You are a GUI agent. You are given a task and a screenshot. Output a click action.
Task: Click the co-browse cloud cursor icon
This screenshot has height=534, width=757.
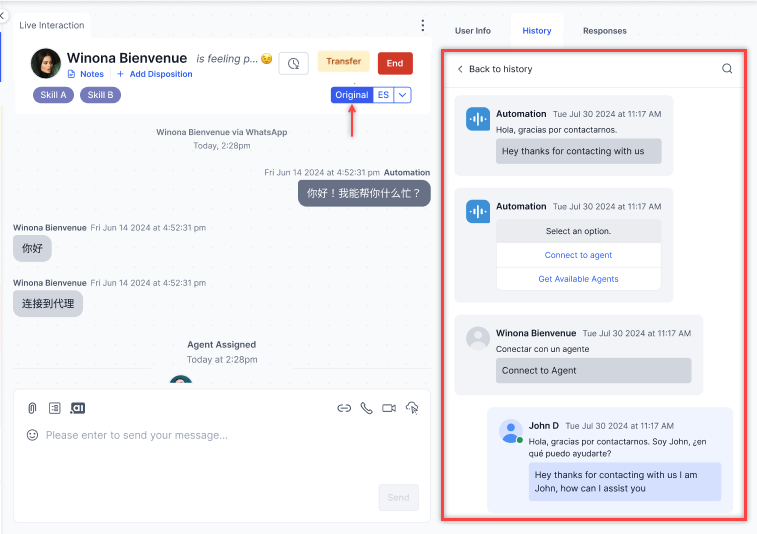pyautogui.click(x=412, y=408)
